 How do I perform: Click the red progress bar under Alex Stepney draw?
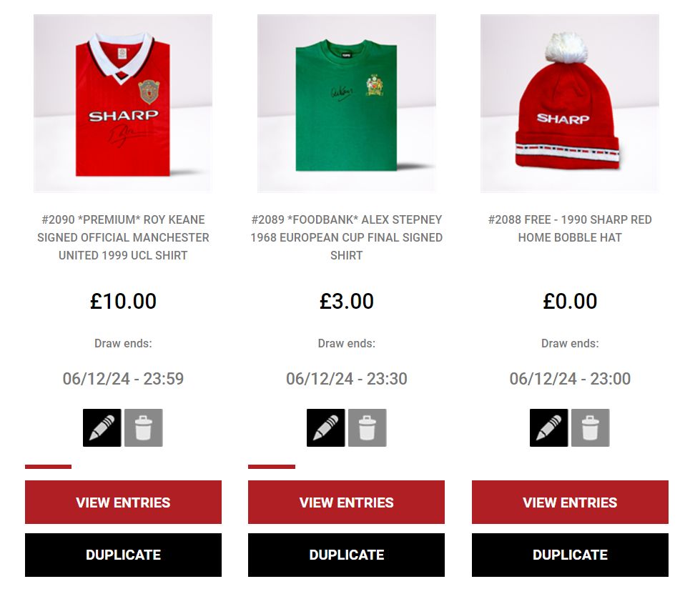[x=272, y=467]
